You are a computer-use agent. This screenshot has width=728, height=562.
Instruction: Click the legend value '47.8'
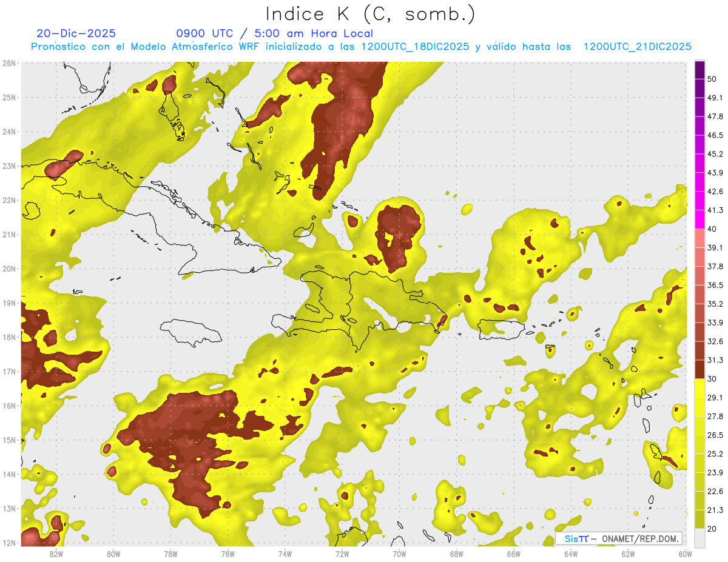(715, 116)
